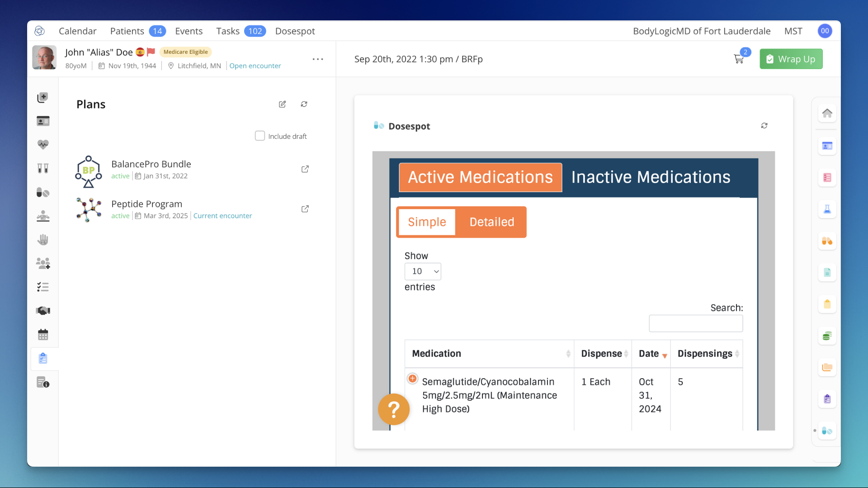
Task: Open the medications pills icon in left sidebar
Action: point(43,192)
